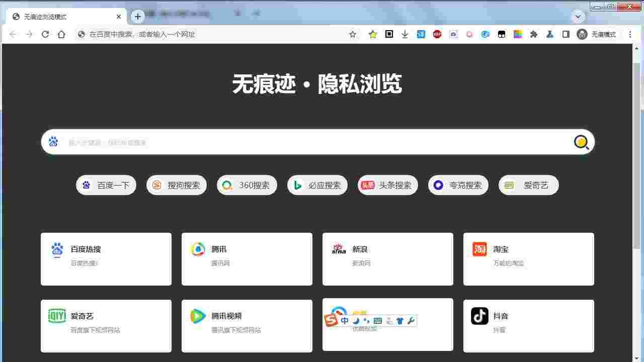The width and height of the screenshot is (644, 362).
Task: Toggle the soft keyboard on the IME bar
Action: point(377,320)
